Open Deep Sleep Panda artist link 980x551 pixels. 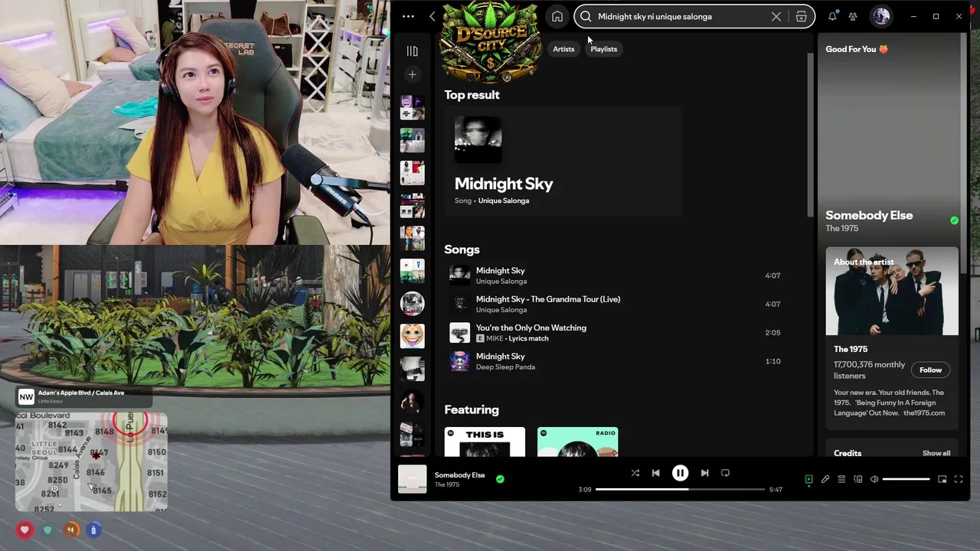[505, 367]
